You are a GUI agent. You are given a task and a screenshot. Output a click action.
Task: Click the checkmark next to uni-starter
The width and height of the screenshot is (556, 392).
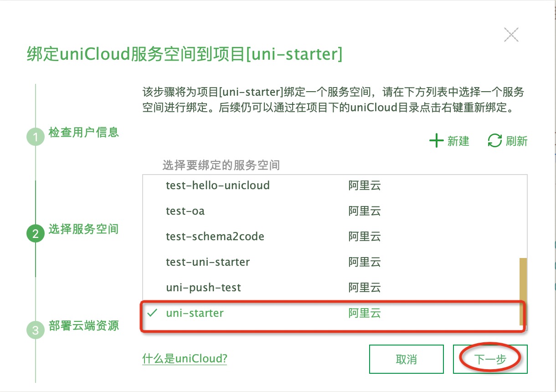[x=153, y=313]
